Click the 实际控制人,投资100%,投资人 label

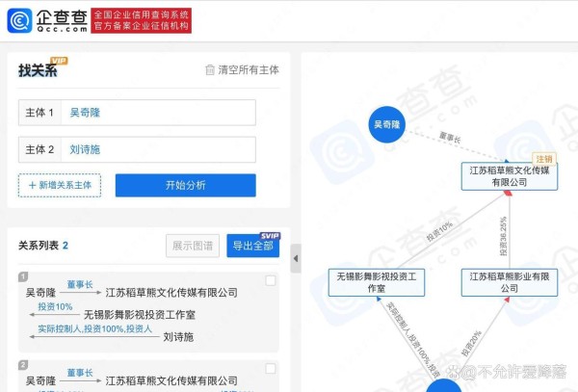[x=94, y=328]
